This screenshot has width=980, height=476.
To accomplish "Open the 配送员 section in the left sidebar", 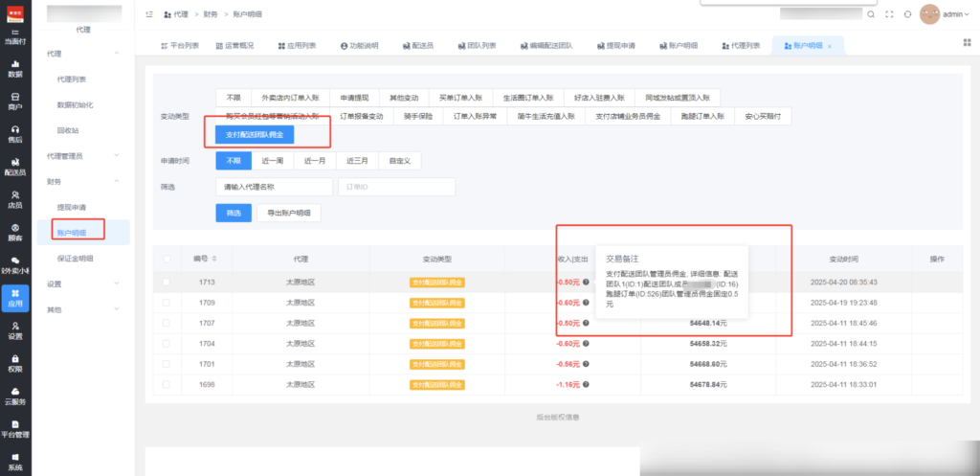I will [15, 167].
